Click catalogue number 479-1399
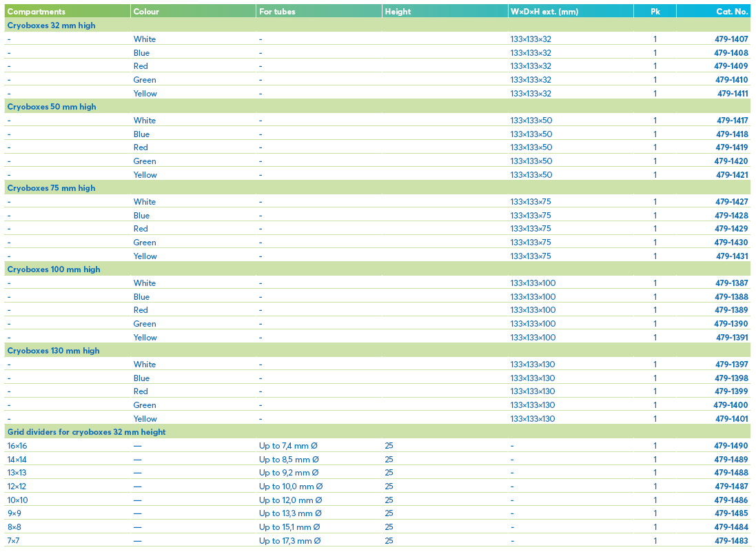The width and height of the screenshot is (756, 552). 732,391
